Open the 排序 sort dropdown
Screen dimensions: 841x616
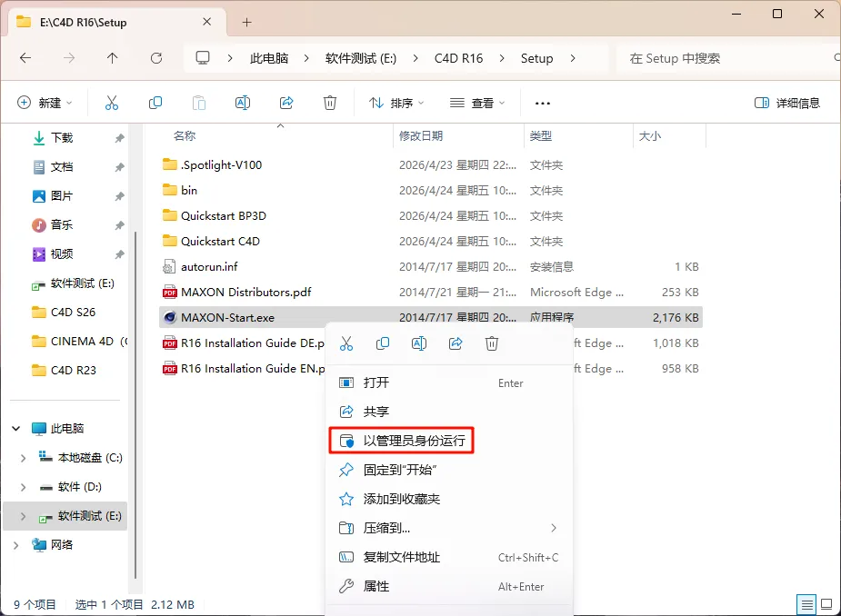click(x=396, y=103)
